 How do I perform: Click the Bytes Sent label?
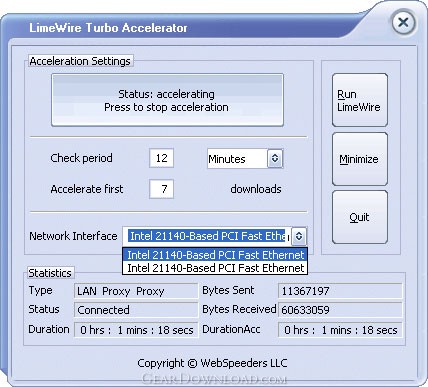tap(228, 290)
